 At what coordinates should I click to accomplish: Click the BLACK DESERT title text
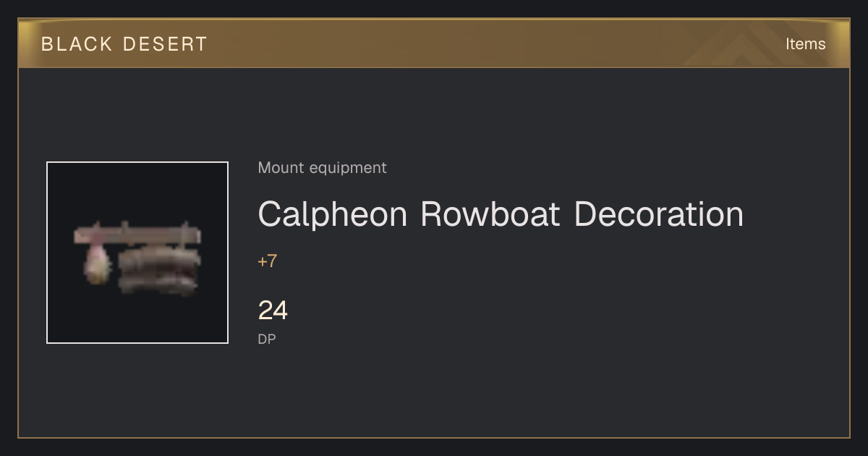(124, 44)
